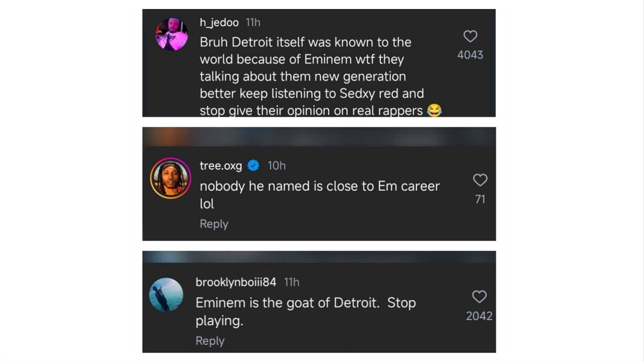Click the 11h timestamp next to brooklynboiii84

tap(291, 282)
